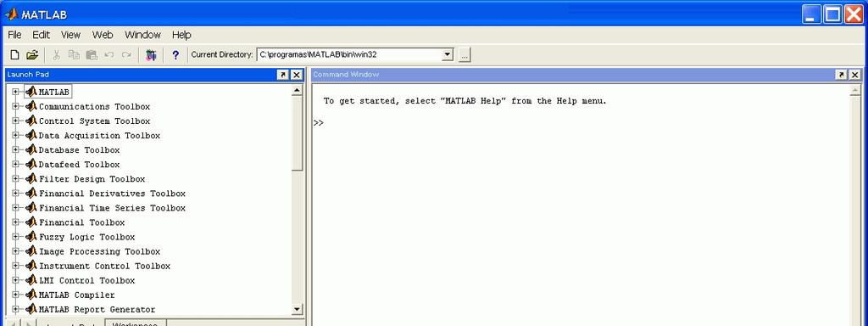This screenshot has width=868, height=326.
Task: Click Launch Pad scrollbar up arrow
Action: [298, 90]
